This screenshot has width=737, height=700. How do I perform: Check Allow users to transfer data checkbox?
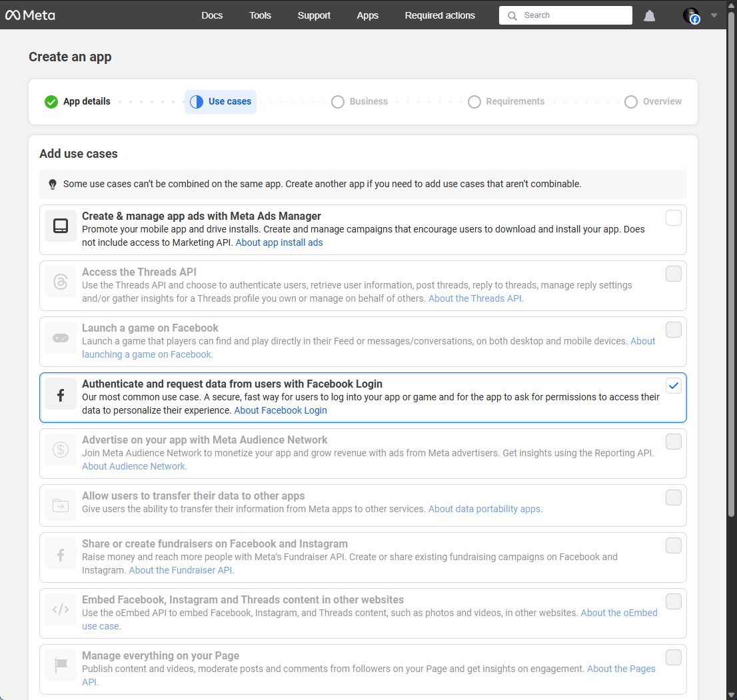pos(673,498)
